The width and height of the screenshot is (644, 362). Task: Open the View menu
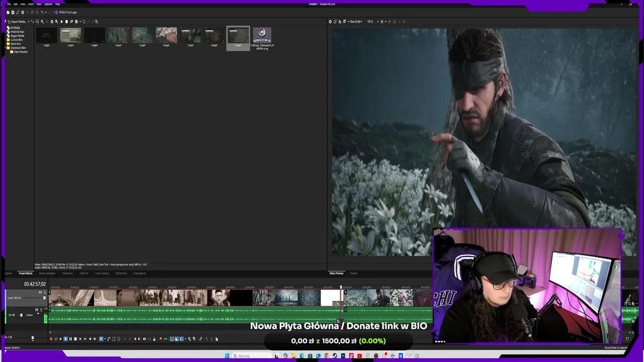tap(23, 4)
